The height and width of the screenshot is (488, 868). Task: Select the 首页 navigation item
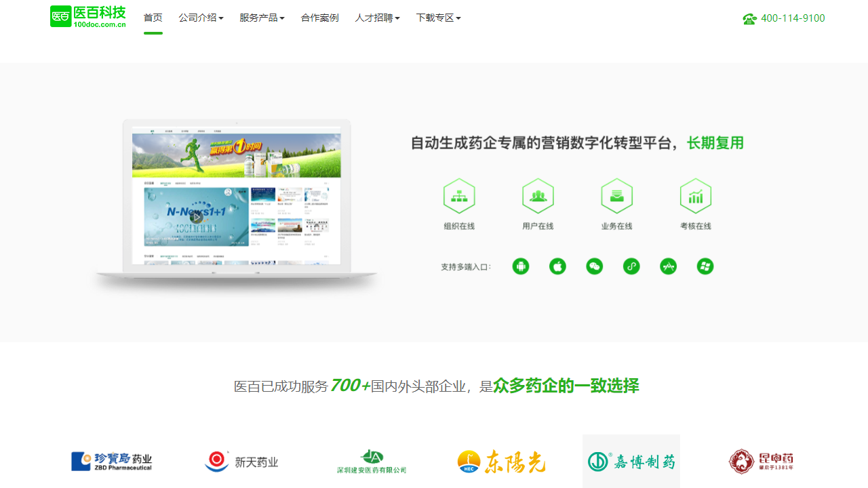click(153, 18)
